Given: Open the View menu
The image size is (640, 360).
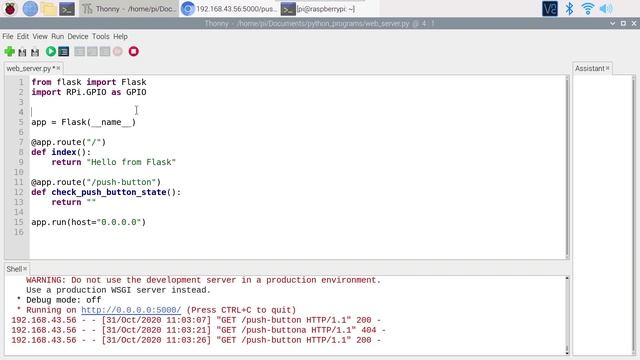Looking at the screenshot, I should point(40,36).
